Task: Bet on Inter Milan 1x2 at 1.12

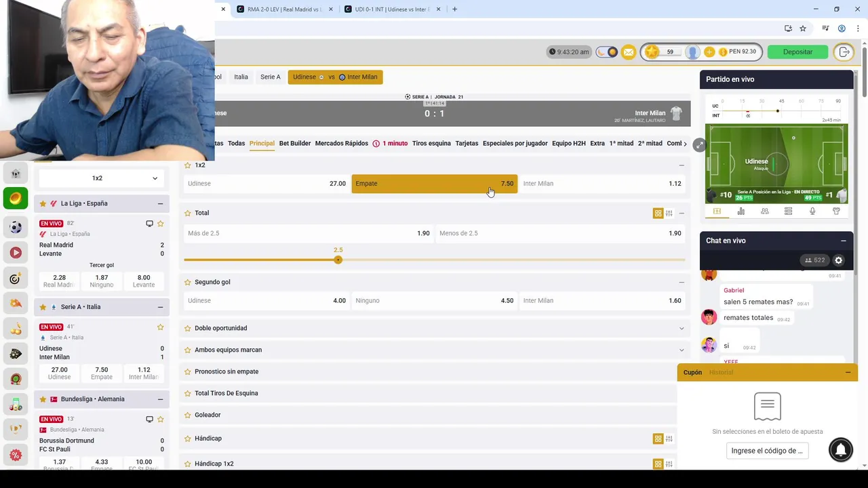Action: point(602,184)
